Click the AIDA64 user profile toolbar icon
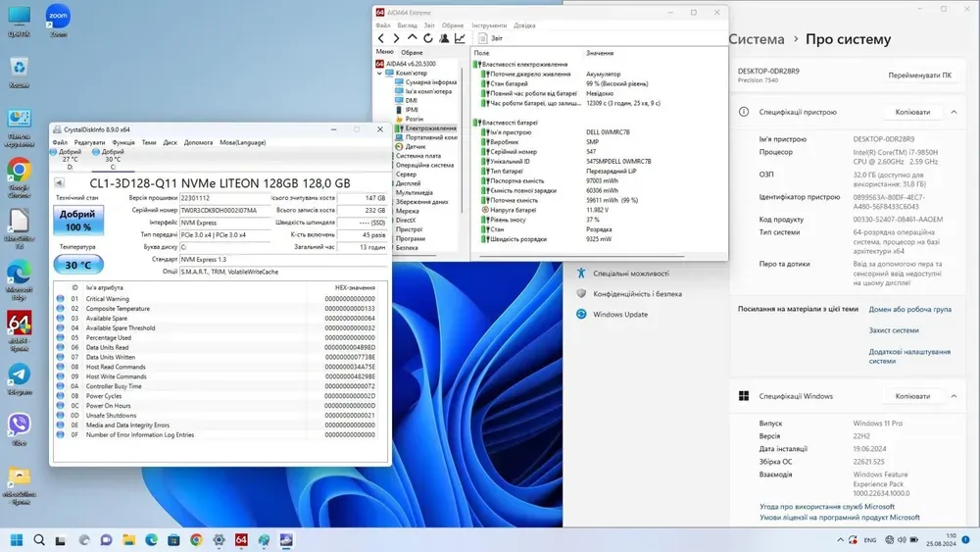 coord(443,38)
